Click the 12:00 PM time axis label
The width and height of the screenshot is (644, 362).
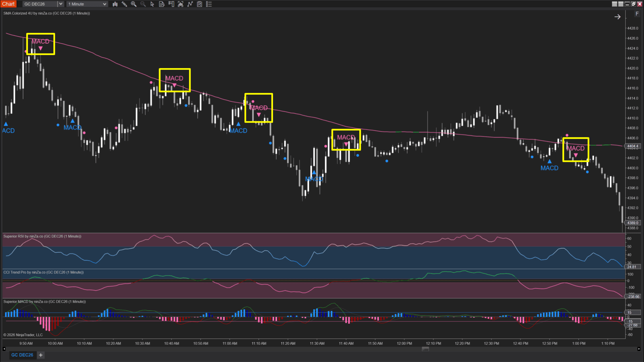[x=404, y=343]
